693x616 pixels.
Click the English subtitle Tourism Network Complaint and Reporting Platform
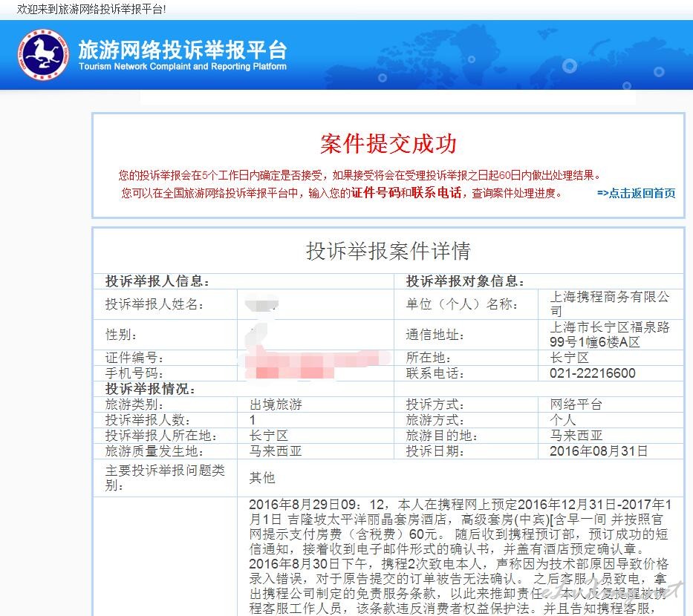tap(183, 67)
